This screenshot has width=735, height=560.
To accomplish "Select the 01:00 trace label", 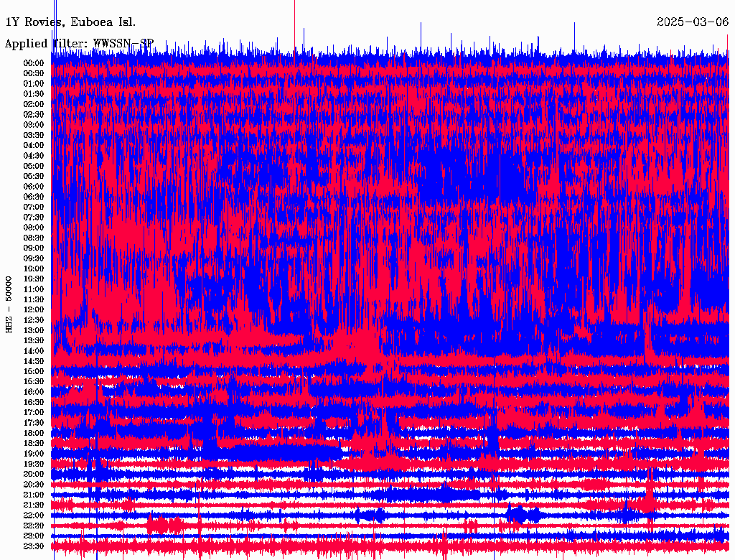I will point(34,84).
